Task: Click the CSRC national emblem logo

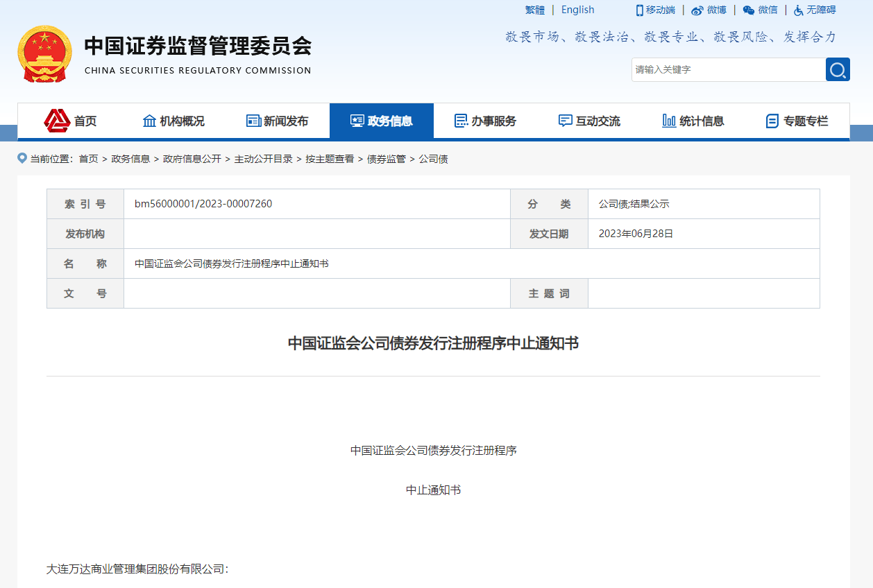Action: point(44,54)
